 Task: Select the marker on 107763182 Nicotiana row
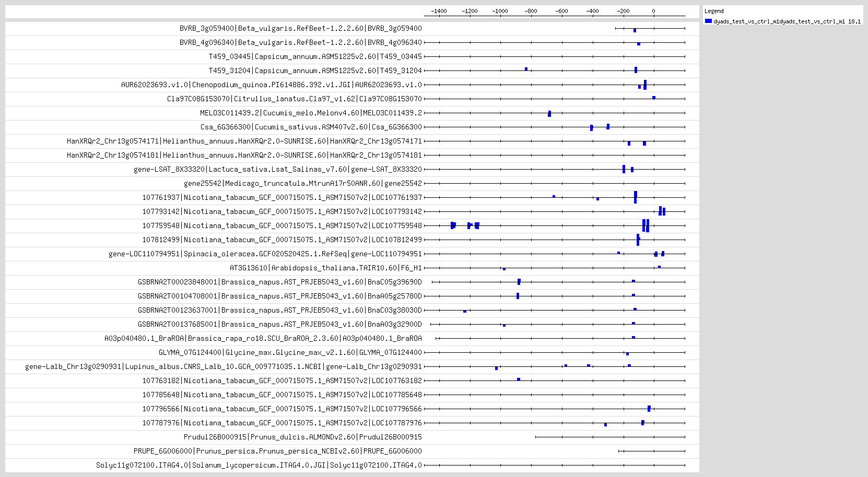pyautogui.click(x=518, y=379)
